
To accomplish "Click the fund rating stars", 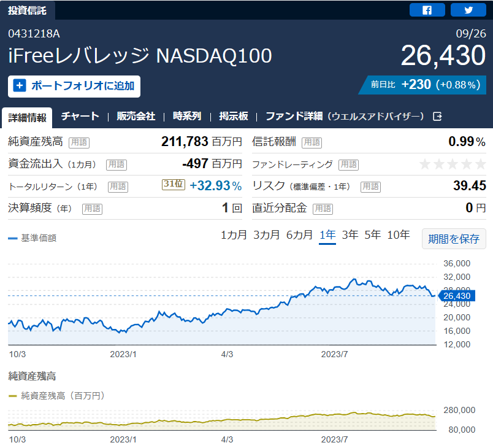I will point(453,164).
